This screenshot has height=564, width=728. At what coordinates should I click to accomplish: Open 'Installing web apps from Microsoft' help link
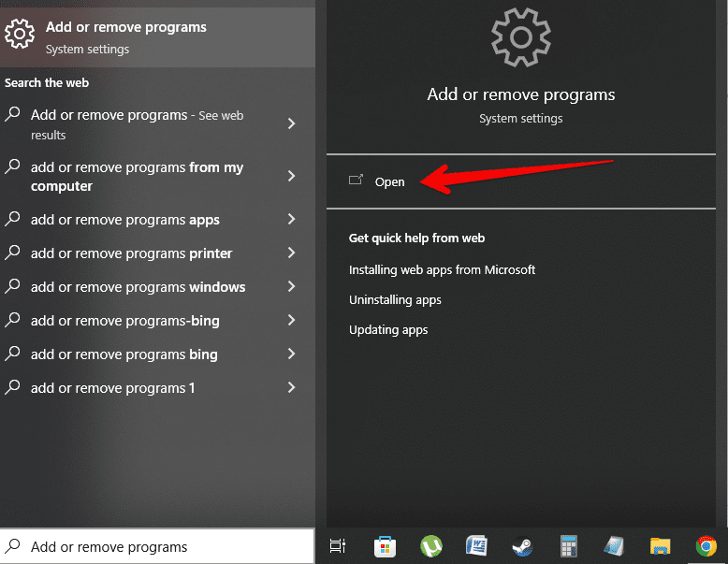point(442,269)
